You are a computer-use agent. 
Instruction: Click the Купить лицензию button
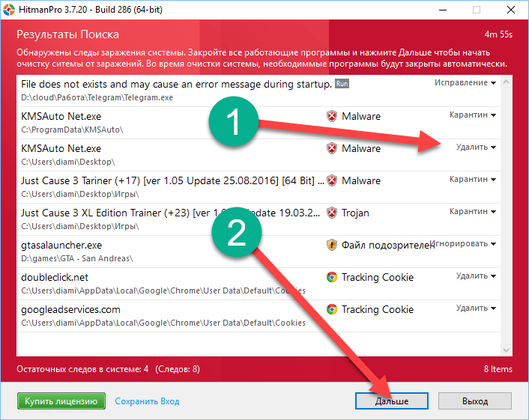point(61,401)
